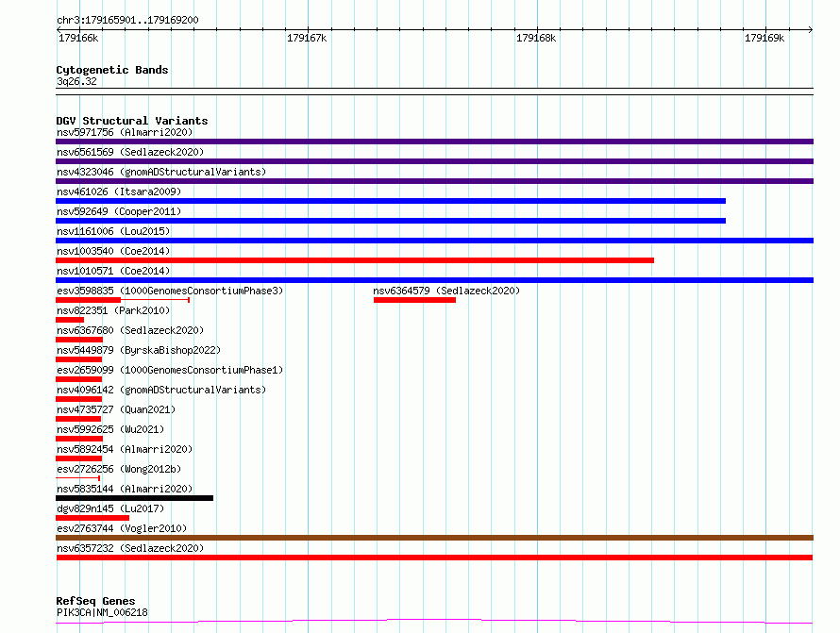Open nsv6364579 (Sedlazeck2020) label text

[446, 291]
